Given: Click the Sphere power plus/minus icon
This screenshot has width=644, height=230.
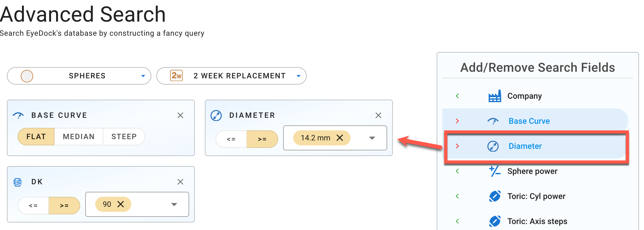Looking at the screenshot, I should (495, 171).
